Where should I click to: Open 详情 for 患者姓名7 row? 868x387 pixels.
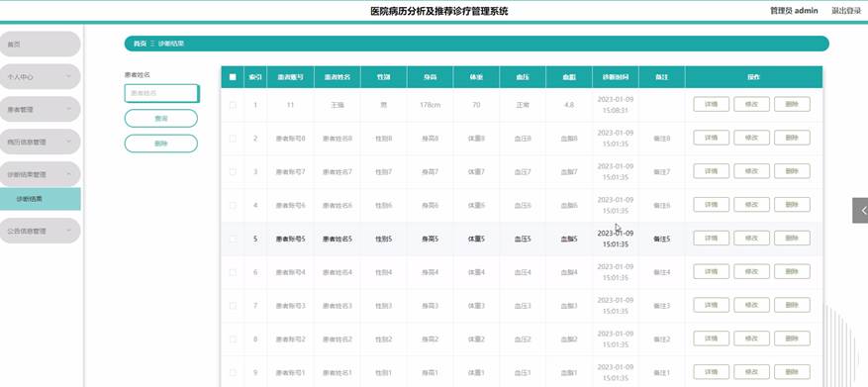click(711, 171)
